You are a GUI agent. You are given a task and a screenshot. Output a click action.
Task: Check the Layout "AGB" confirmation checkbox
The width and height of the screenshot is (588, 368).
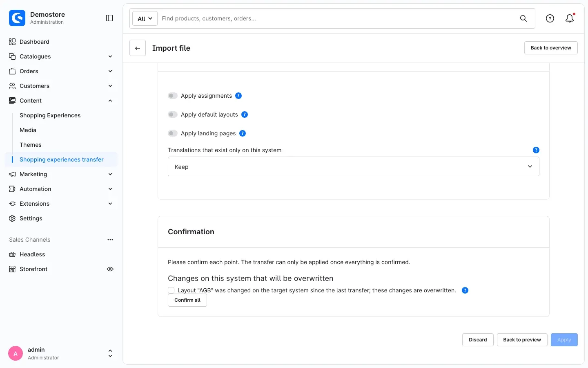[171, 290]
